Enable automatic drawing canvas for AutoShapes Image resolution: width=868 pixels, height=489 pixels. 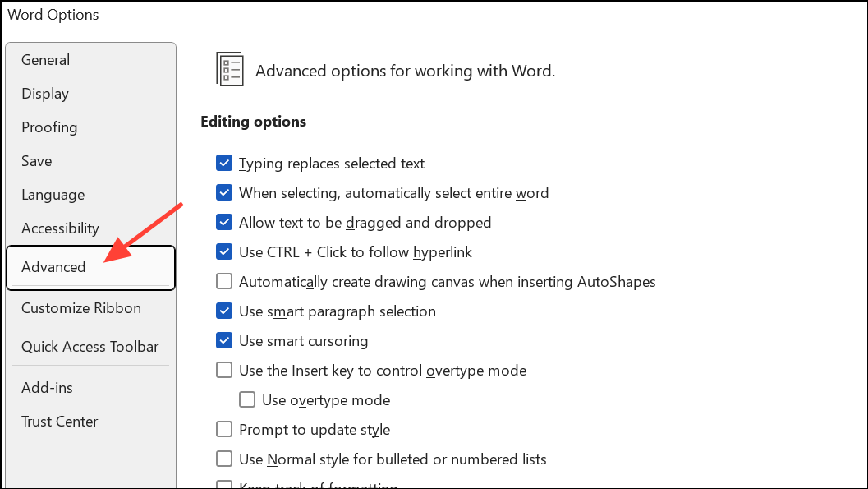(224, 282)
